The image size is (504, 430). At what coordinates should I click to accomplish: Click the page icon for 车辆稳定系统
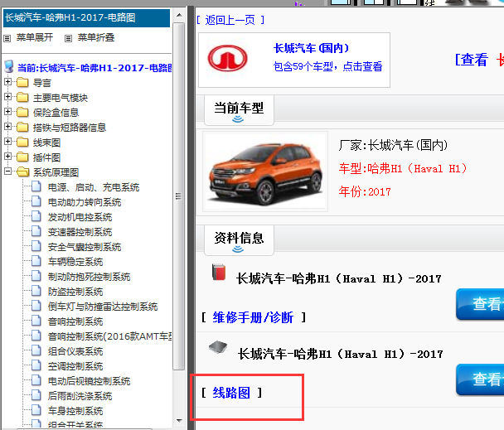[36, 261]
